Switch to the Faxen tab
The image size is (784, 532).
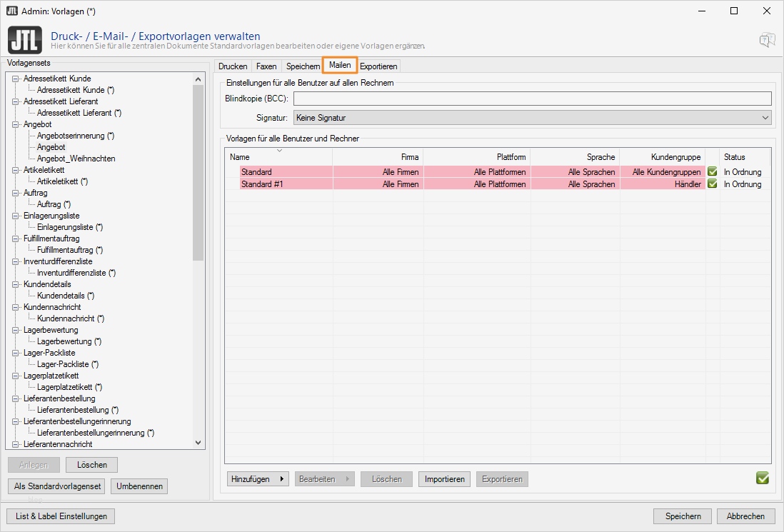pos(266,66)
